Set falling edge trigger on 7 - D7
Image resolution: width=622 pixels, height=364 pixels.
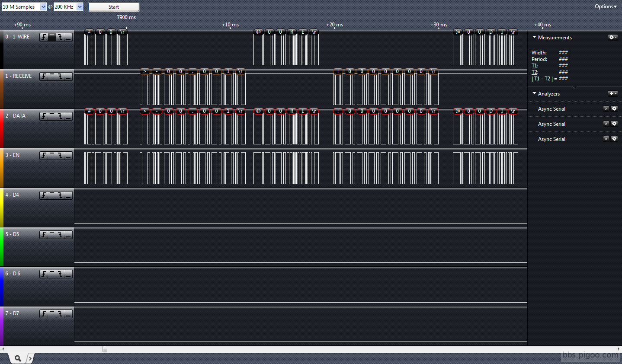tap(60, 314)
